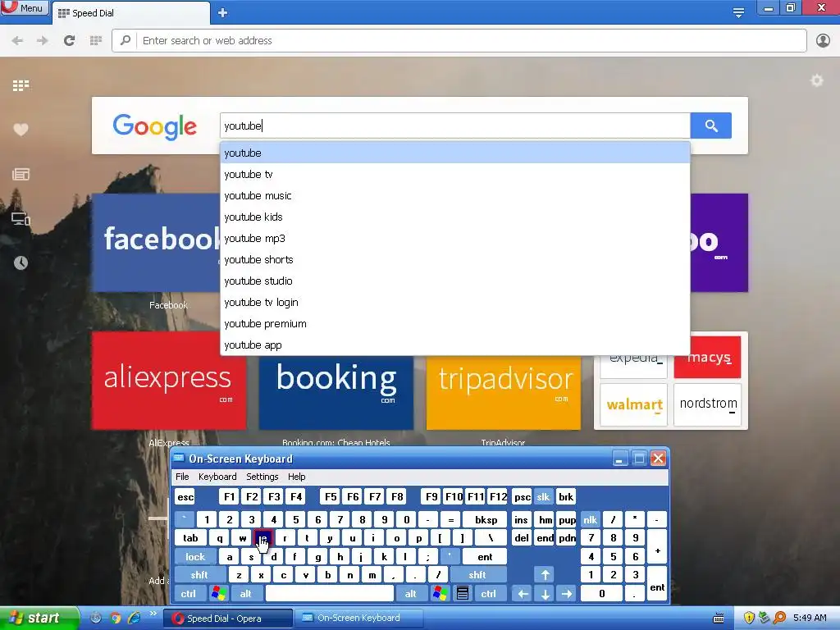This screenshot has height=630, width=840.
Task: Select the 'youtube app' suggestion
Action: point(454,345)
